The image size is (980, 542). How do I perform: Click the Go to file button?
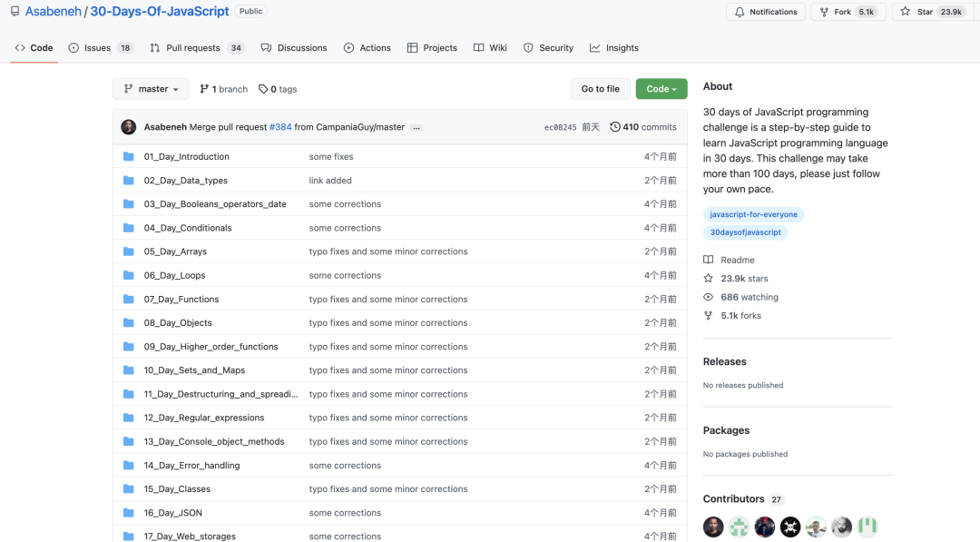pyautogui.click(x=600, y=89)
